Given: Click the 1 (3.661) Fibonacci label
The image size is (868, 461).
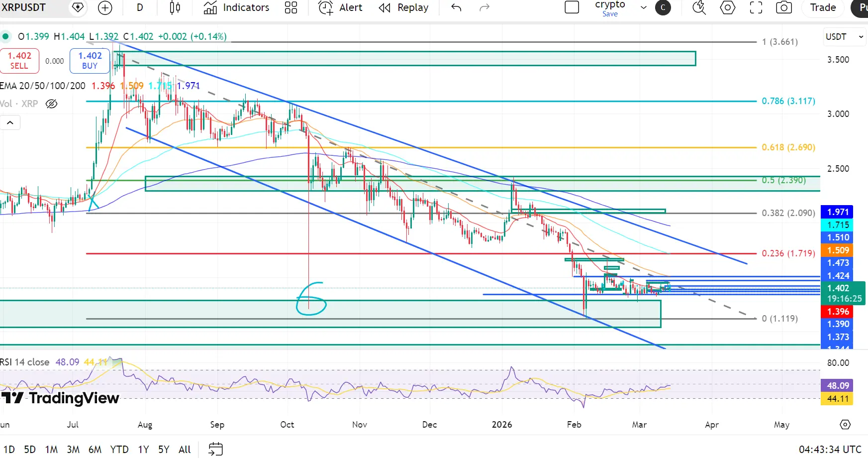Looking at the screenshot, I should tap(779, 42).
